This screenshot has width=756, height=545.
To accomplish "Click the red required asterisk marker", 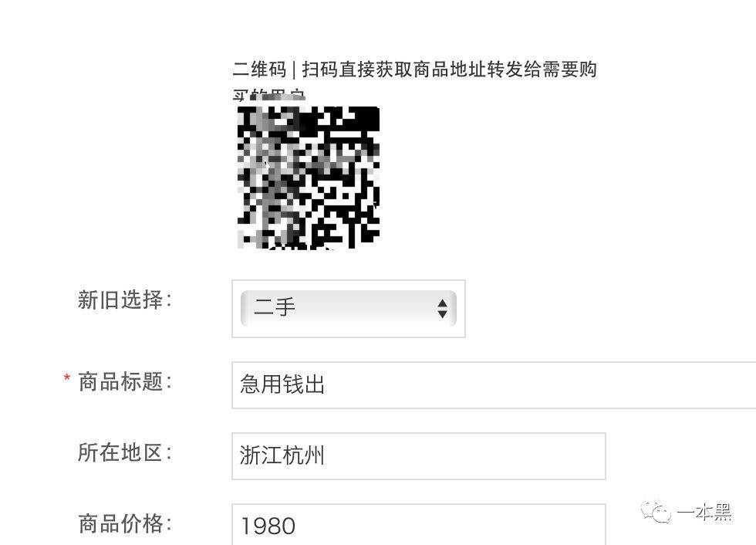I will (67, 378).
